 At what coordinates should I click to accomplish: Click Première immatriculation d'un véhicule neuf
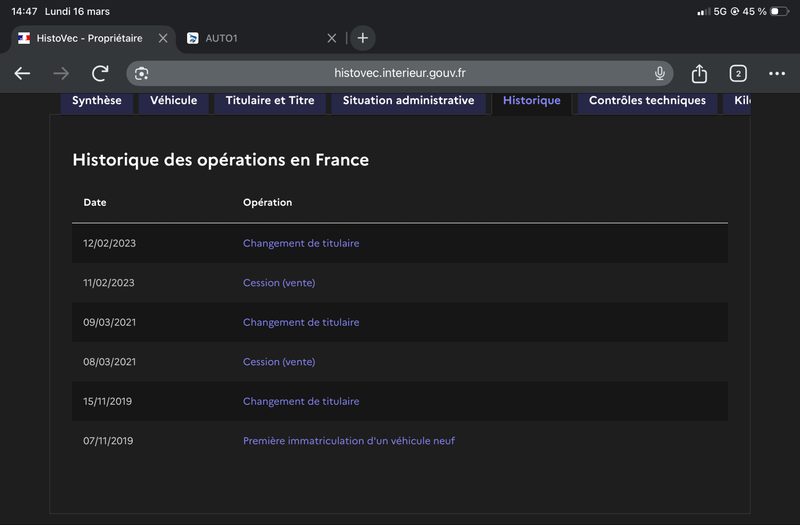(x=349, y=441)
